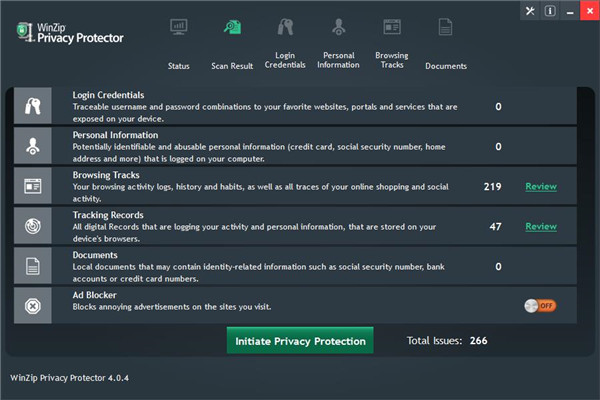Screen dimensions: 600x400
Task: Toggle the Ad Blocker switch on
Action: click(540, 306)
